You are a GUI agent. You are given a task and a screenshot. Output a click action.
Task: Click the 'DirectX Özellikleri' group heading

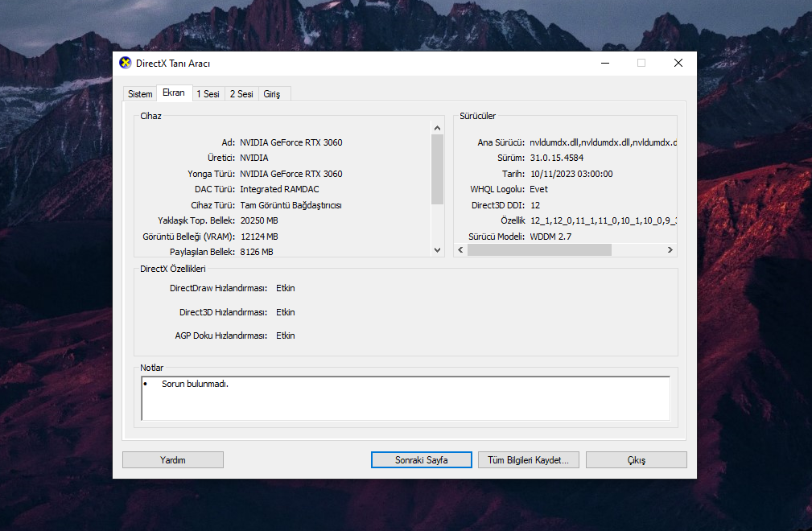pyautogui.click(x=173, y=269)
